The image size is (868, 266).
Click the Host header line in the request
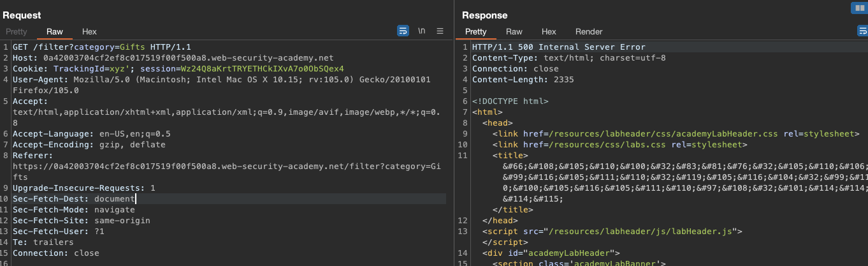click(x=173, y=58)
